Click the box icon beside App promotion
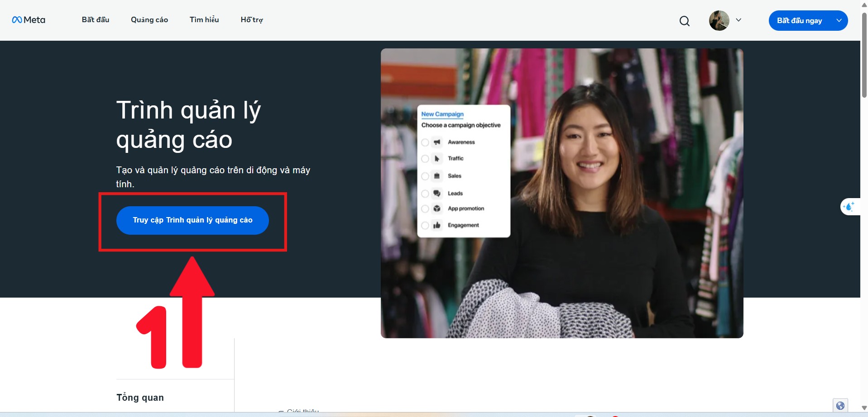The width and height of the screenshot is (868, 417). [437, 208]
